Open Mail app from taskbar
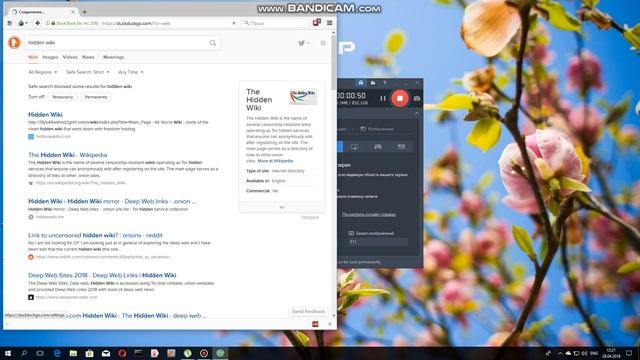This screenshot has width=640, height=360. pyautogui.click(x=106, y=353)
